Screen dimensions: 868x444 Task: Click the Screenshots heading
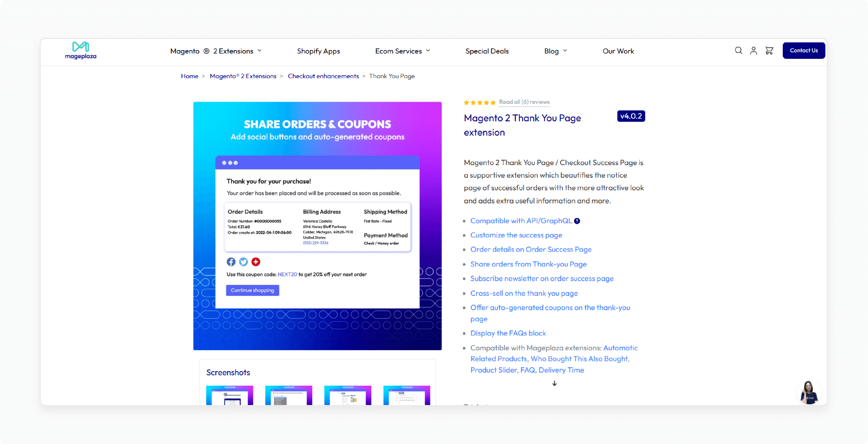click(x=228, y=373)
